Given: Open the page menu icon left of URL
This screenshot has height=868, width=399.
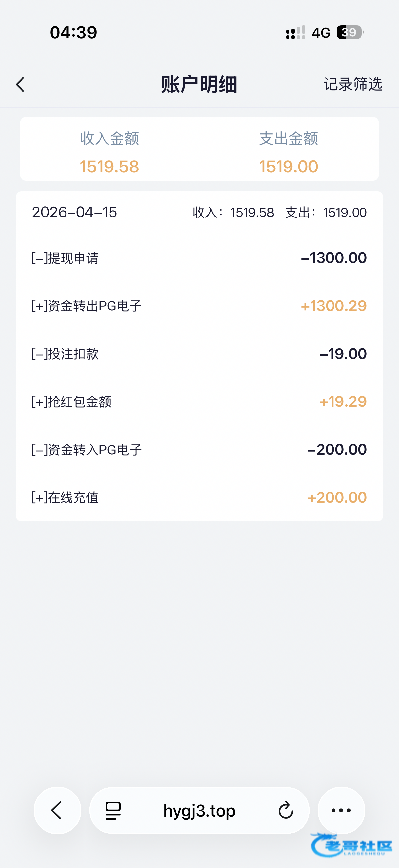Looking at the screenshot, I should (x=113, y=811).
